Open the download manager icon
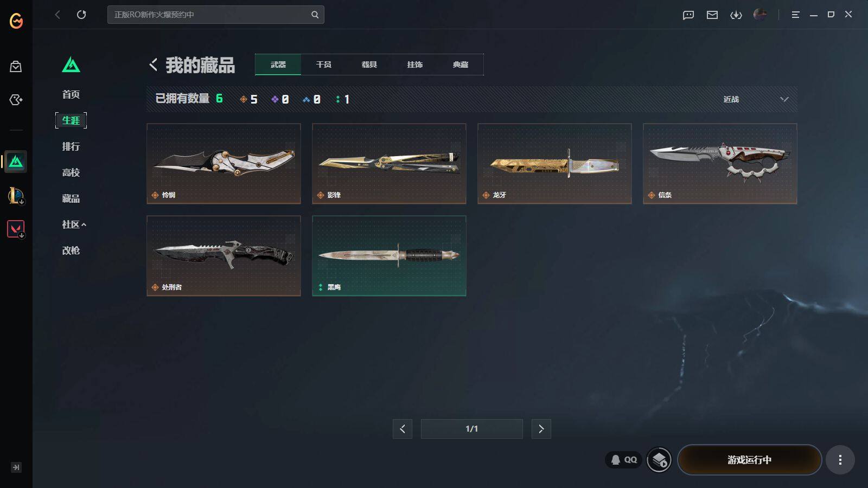Viewport: 868px width, 488px height. tap(736, 15)
